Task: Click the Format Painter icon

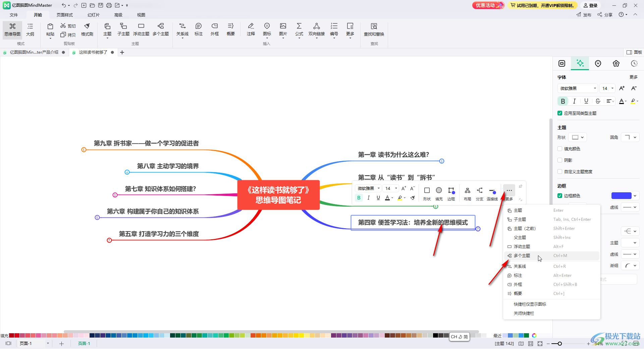Action: [x=87, y=30]
